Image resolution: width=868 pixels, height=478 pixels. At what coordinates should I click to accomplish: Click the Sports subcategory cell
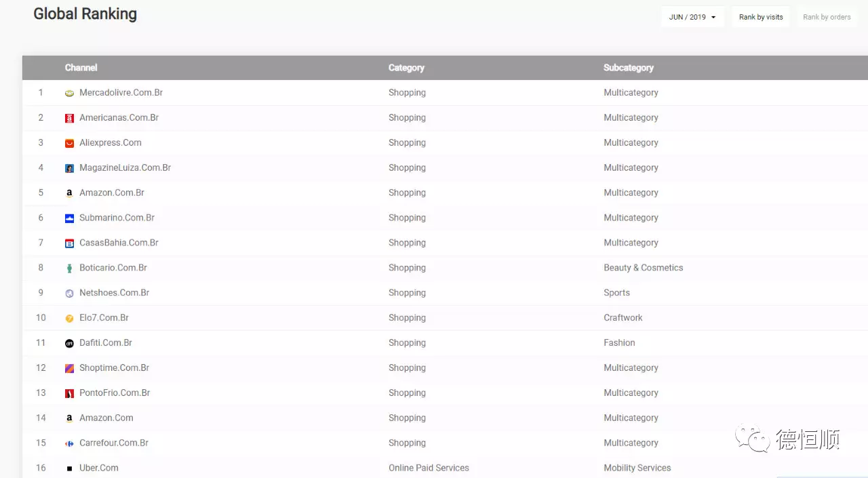(617, 293)
